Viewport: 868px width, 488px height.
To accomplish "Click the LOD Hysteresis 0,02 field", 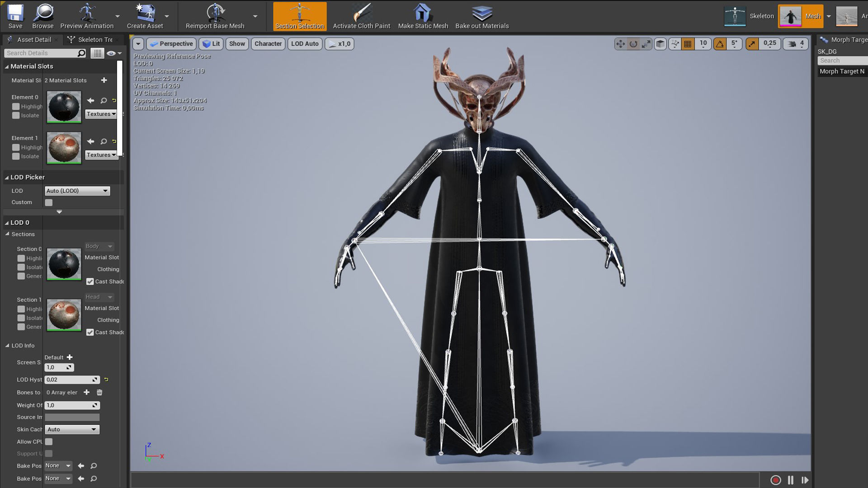I will tap(72, 380).
